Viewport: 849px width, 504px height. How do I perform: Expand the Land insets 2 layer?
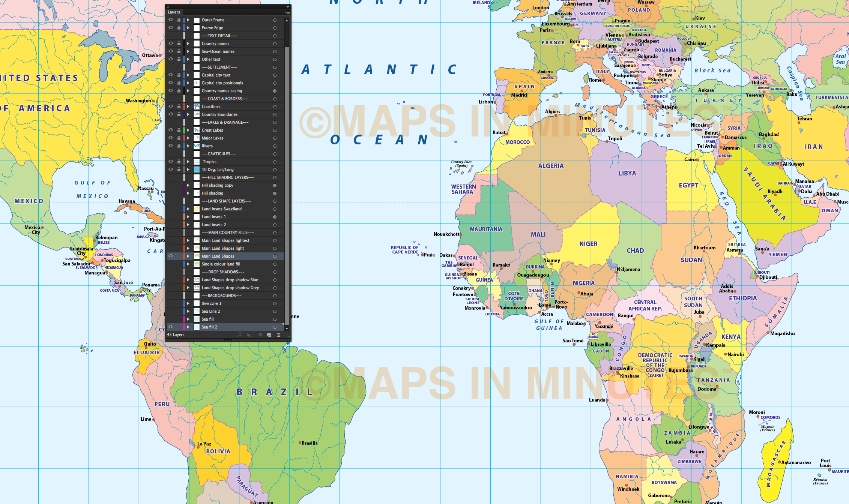(x=189, y=224)
